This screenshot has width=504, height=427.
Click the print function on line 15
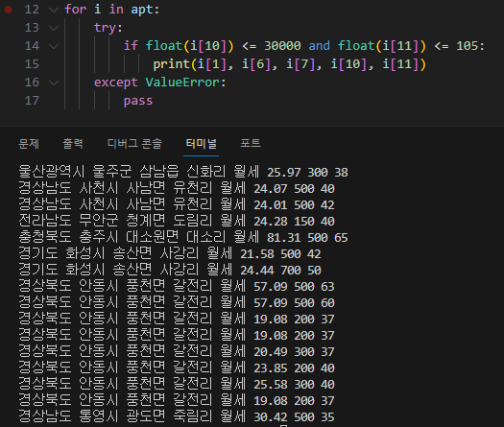tap(171, 64)
